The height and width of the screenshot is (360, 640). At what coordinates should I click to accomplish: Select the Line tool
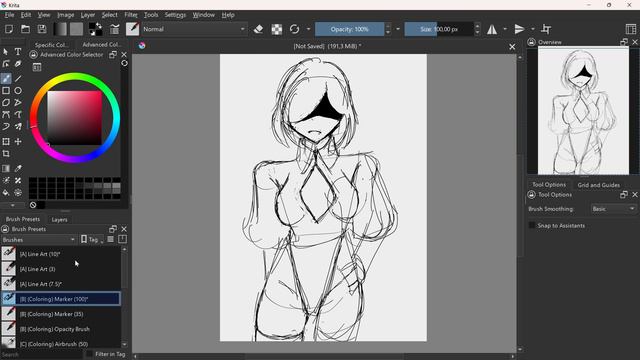pos(18,78)
